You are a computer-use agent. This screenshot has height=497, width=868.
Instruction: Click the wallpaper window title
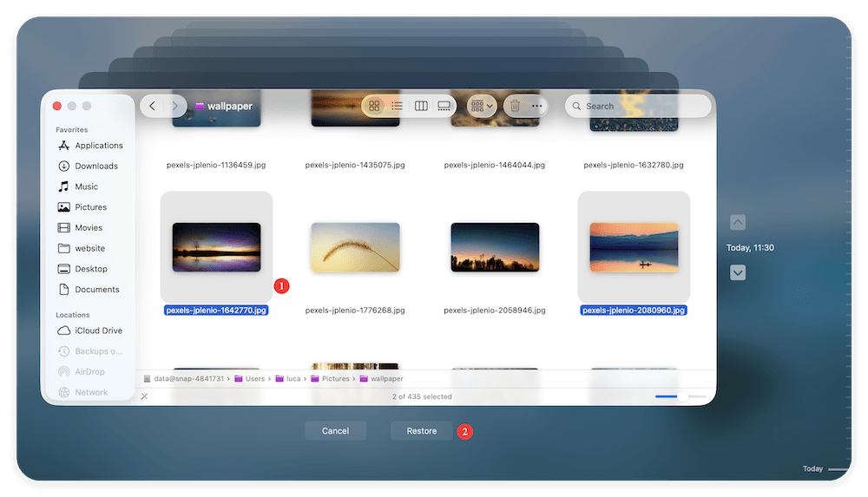[x=224, y=106]
